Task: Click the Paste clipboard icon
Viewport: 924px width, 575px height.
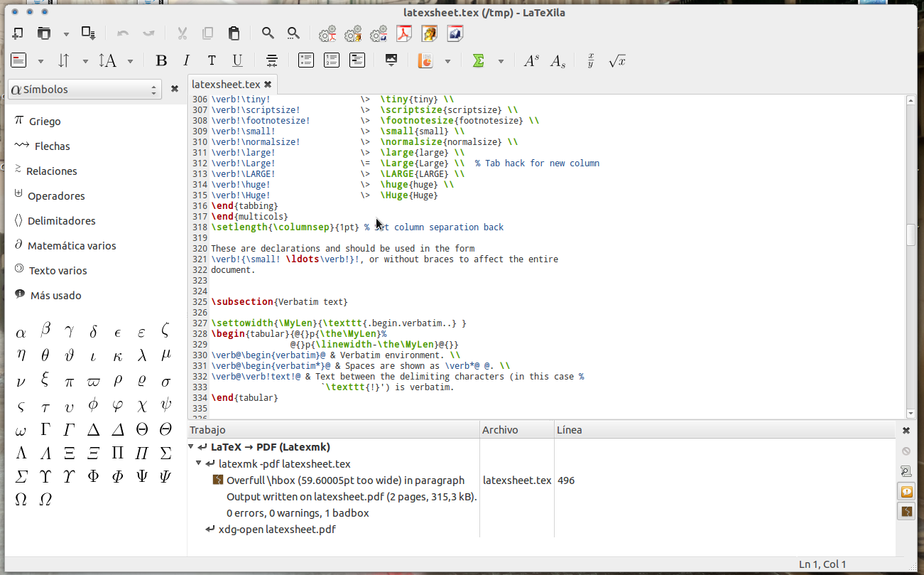Action: point(234,33)
